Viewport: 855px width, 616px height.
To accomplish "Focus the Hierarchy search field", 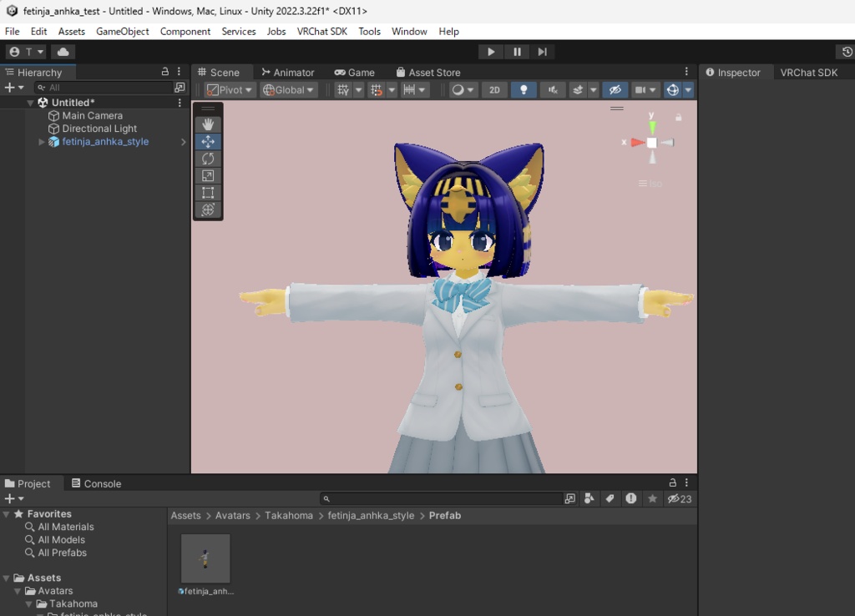I will coord(104,88).
